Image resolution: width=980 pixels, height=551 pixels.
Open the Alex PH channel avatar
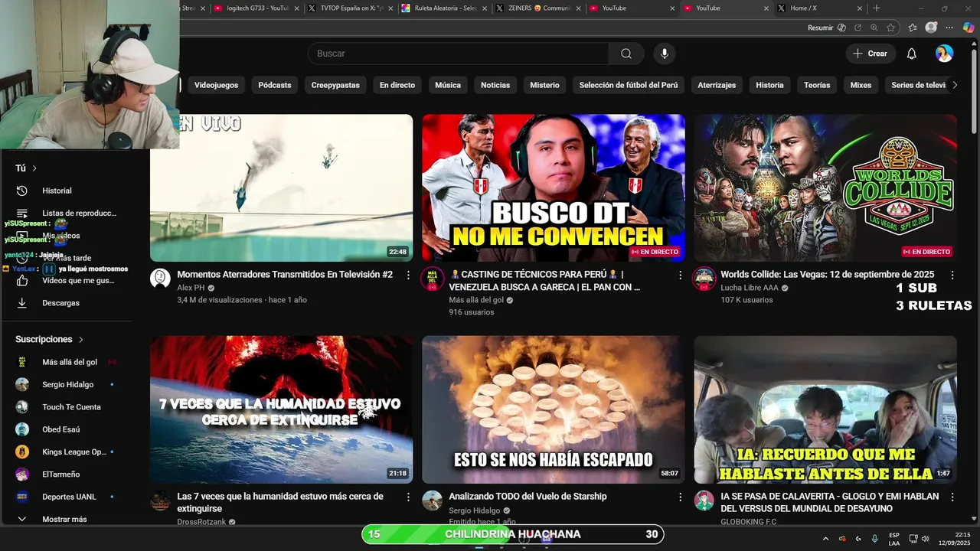click(x=160, y=279)
